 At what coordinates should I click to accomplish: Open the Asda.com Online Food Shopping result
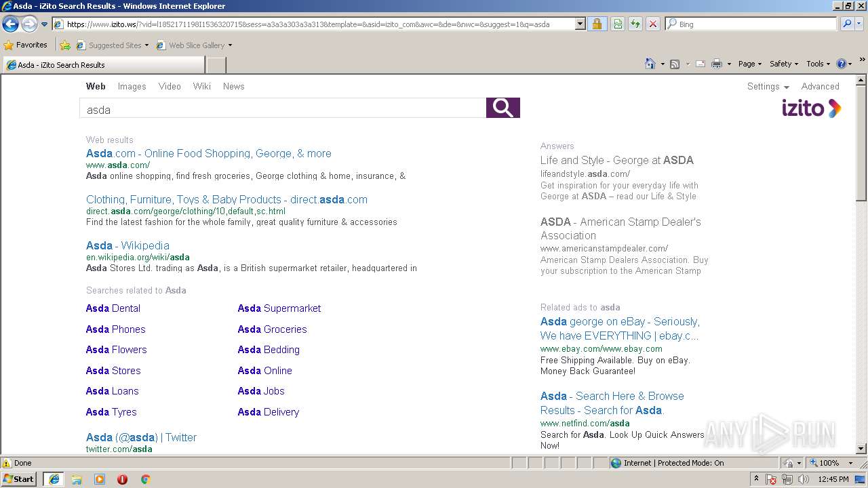(x=209, y=154)
